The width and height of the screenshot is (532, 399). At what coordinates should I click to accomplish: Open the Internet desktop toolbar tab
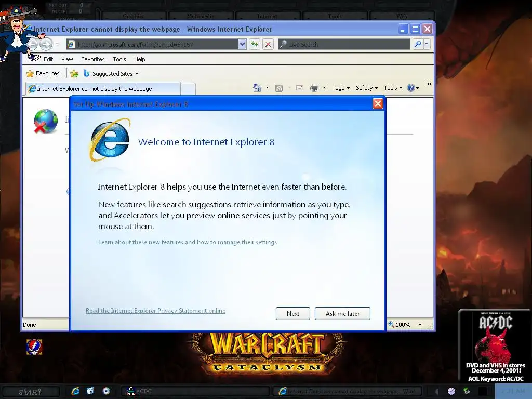(x=268, y=16)
